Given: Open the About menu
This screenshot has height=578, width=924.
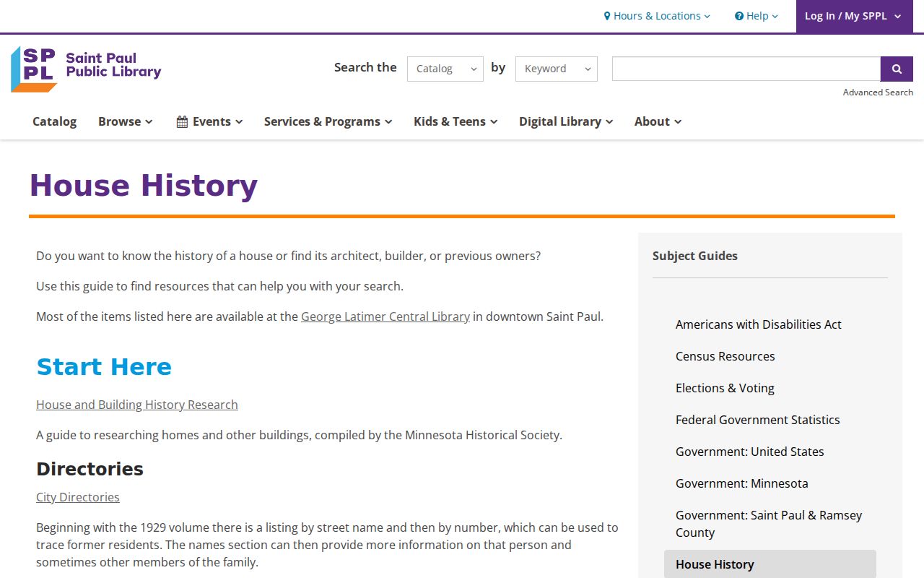Looking at the screenshot, I should coord(658,121).
